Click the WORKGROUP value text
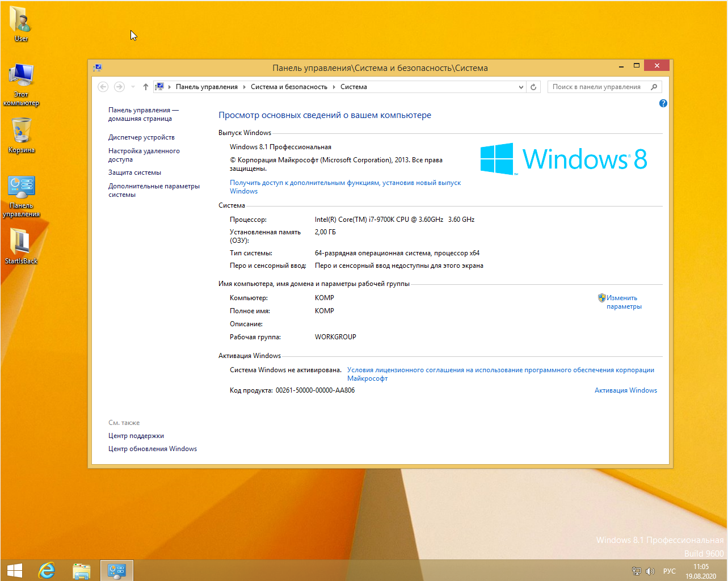Image resolution: width=728 pixels, height=581 pixels. [335, 337]
